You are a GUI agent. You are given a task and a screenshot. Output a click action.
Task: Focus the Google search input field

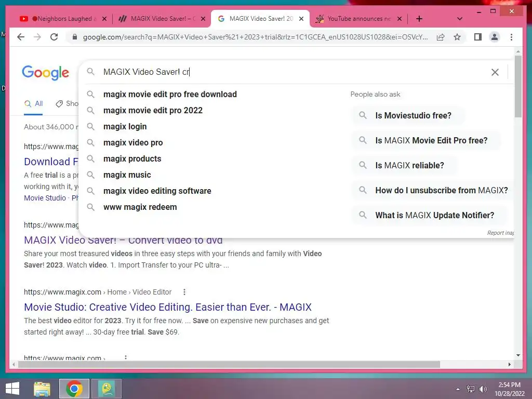click(292, 72)
